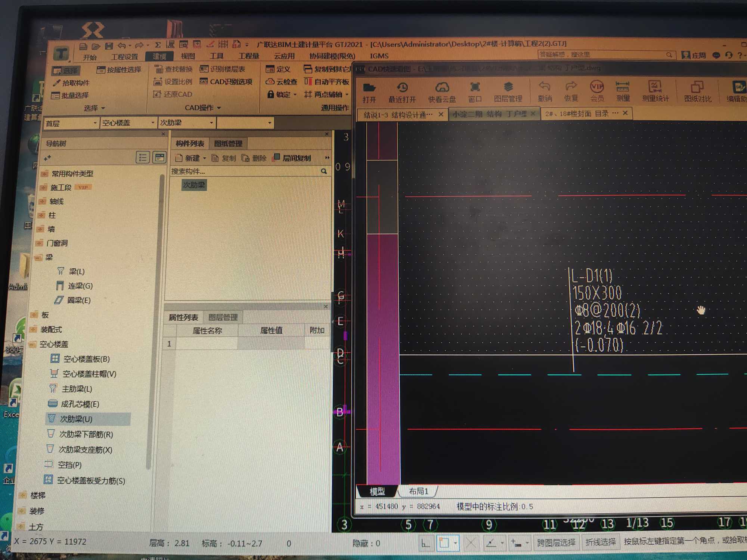Close the 2#、18#楼封面 目录 tab
The image size is (747, 560).
tap(625, 113)
